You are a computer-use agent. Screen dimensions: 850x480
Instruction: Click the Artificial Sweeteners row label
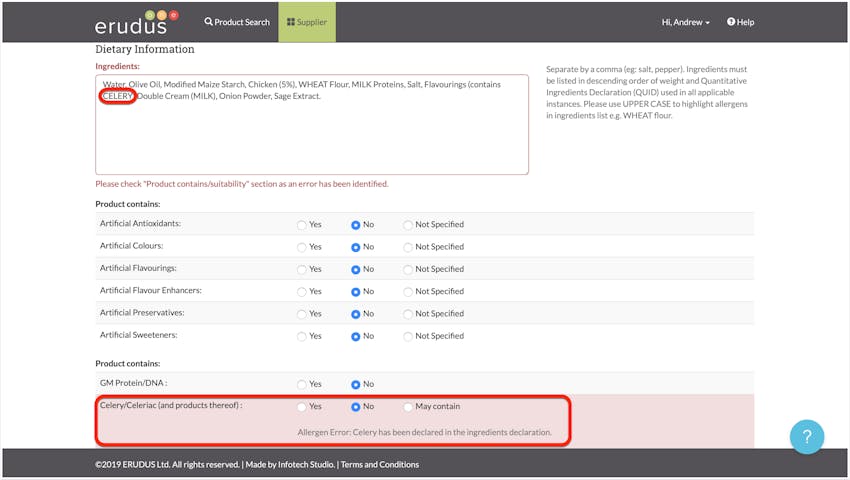pos(139,335)
